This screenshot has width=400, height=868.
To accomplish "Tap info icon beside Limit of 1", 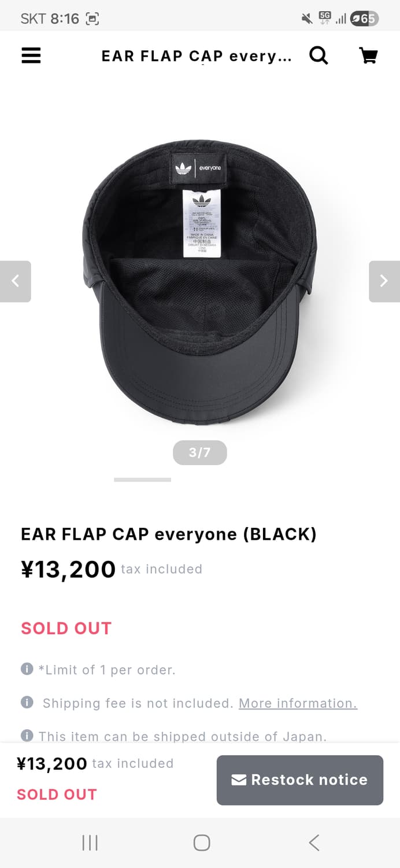I will pyautogui.click(x=27, y=669).
